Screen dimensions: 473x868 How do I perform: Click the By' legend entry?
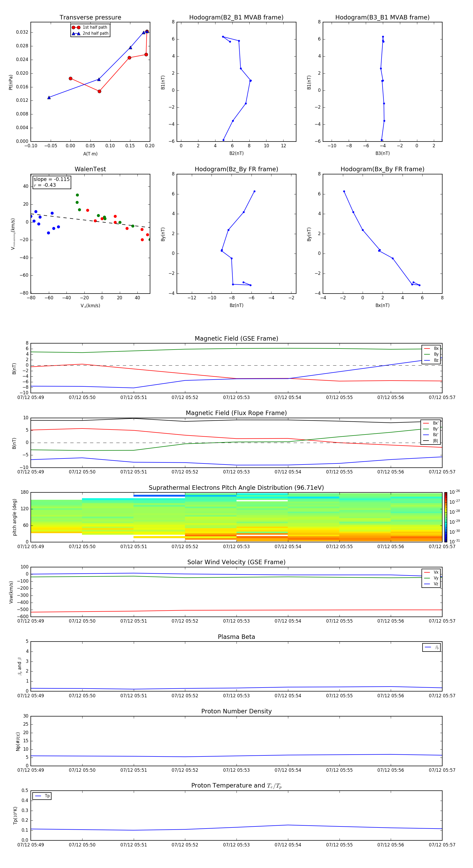tap(431, 429)
